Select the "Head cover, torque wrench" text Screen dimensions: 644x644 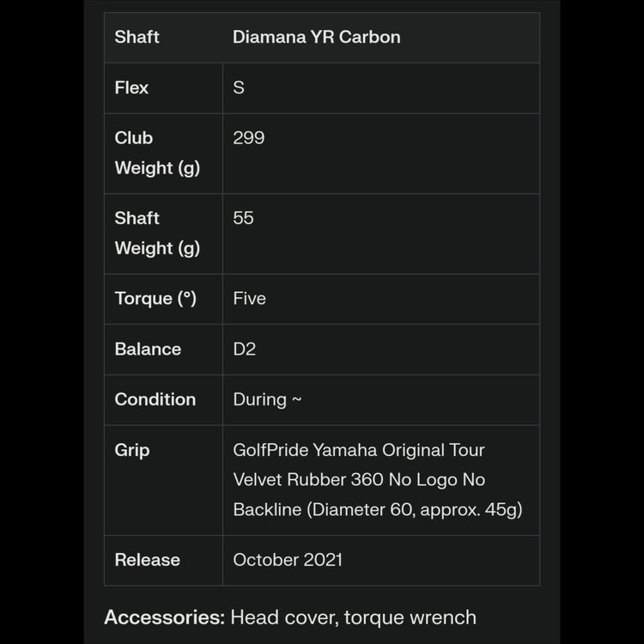353,617
